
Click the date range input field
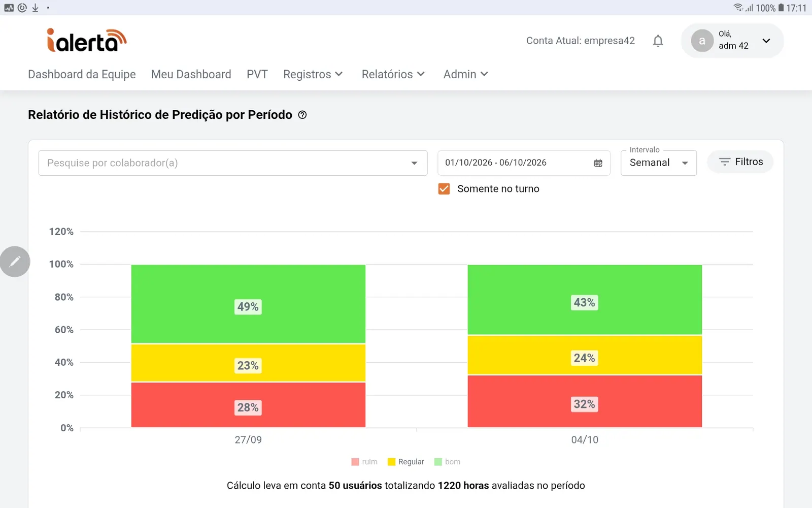[x=524, y=163]
